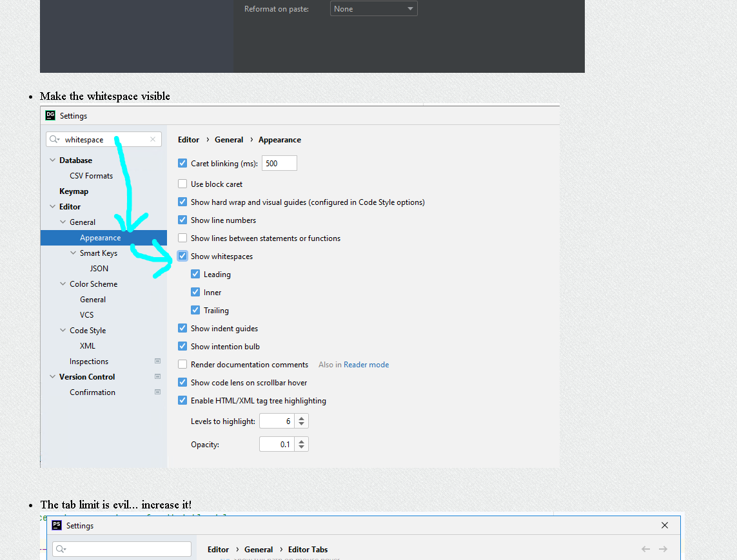
Task: Click Editor in the Editor Tabs breadcrumb
Action: point(218,549)
